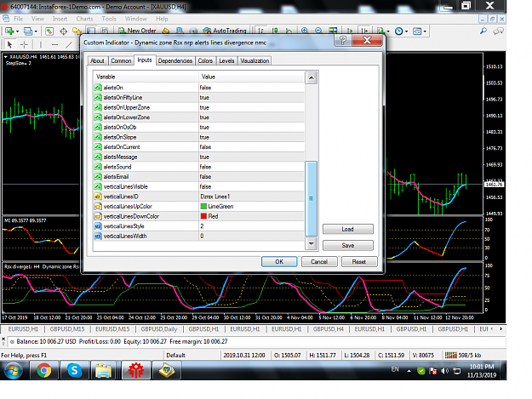Screen dimensions: 532x399
Task: Click the inputs list scroll-up arrow
Action: (312, 78)
